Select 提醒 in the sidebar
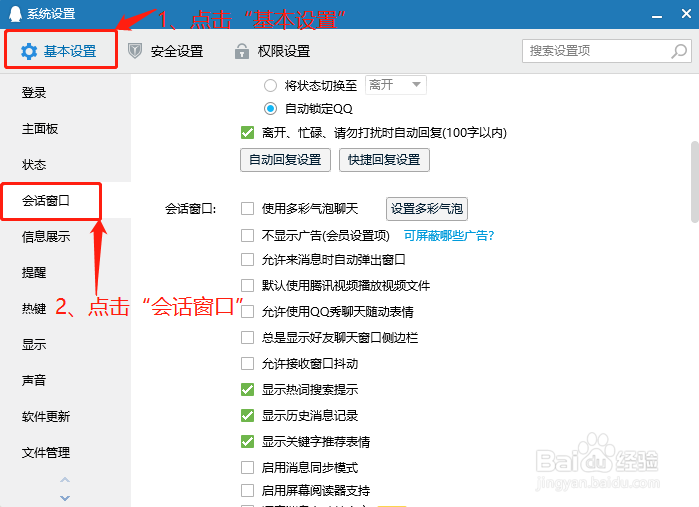The height and width of the screenshot is (507, 699). pyautogui.click(x=34, y=272)
